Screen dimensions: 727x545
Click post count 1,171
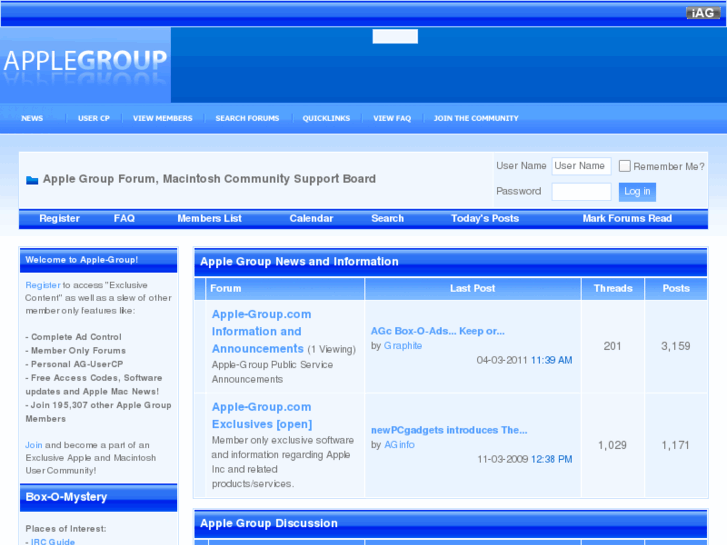[676, 445]
